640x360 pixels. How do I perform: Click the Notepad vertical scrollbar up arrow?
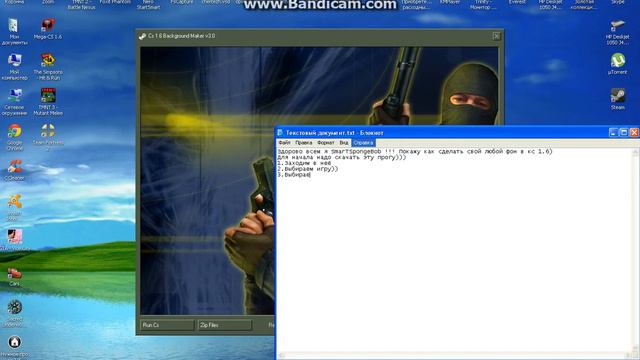635,152
